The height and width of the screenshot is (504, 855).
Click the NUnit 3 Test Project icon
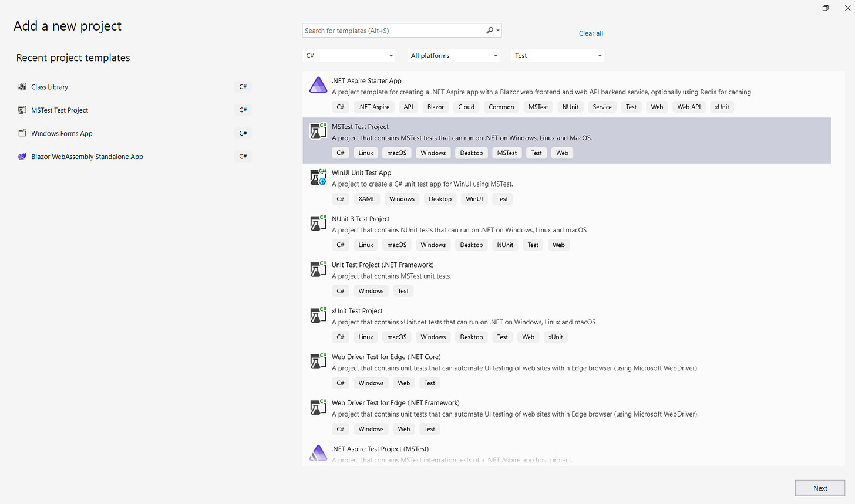318,223
